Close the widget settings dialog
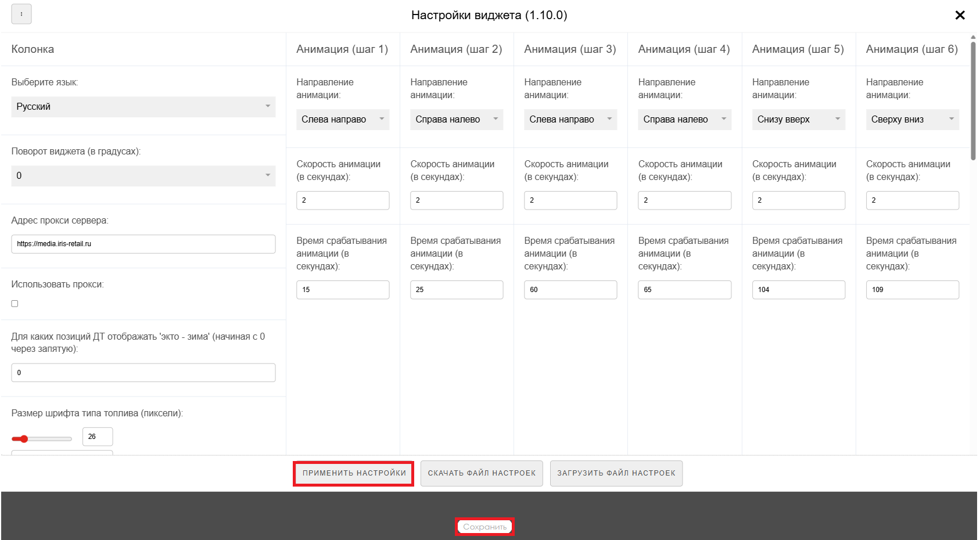 pos(960,15)
